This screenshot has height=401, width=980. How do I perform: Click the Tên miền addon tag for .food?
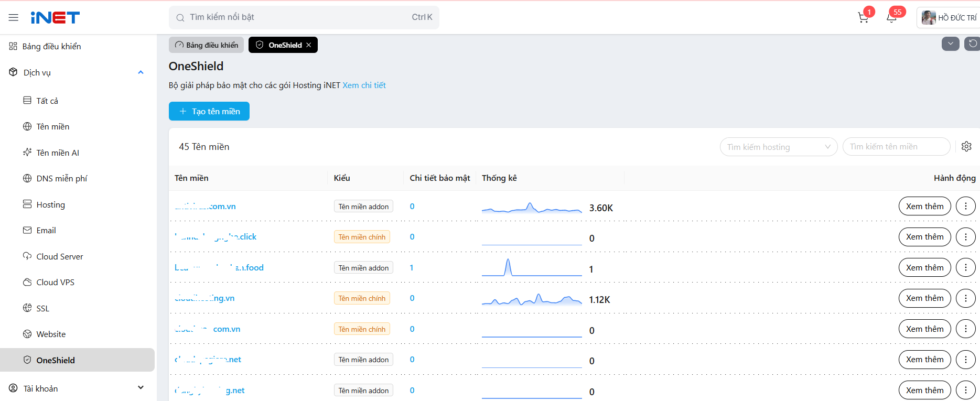363,268
